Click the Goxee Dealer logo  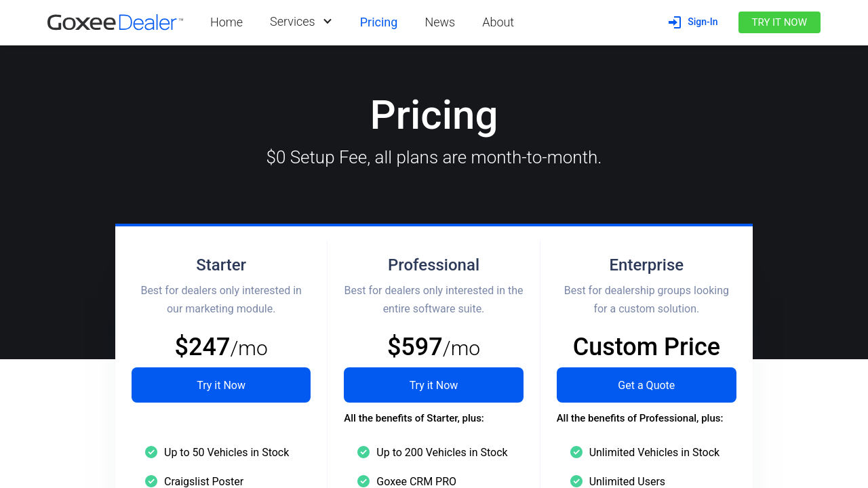[x=115, y=22]
